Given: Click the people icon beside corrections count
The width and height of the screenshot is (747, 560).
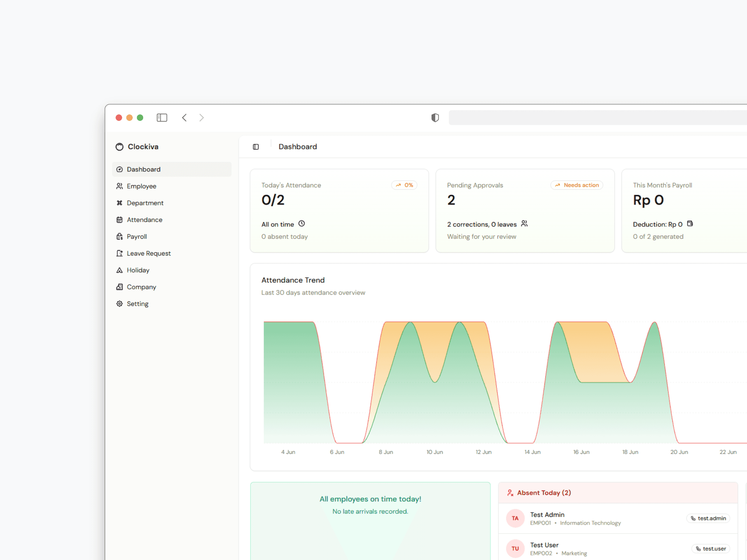Looking at the screenshot, I should point(524,224).
